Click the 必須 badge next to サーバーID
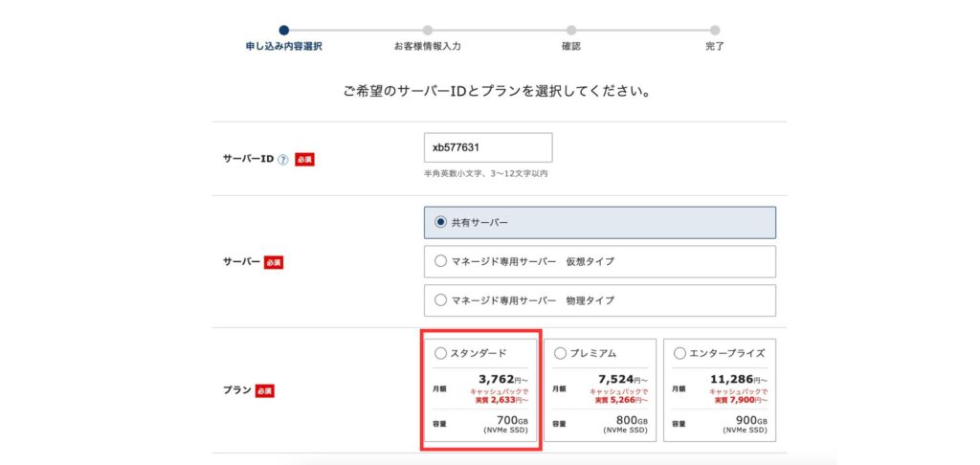 pyautogui.click(x=304, y=160)
